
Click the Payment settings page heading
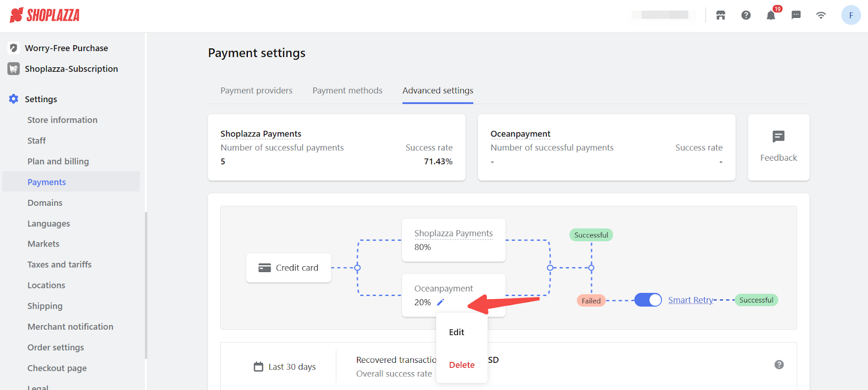click(257, 53)
